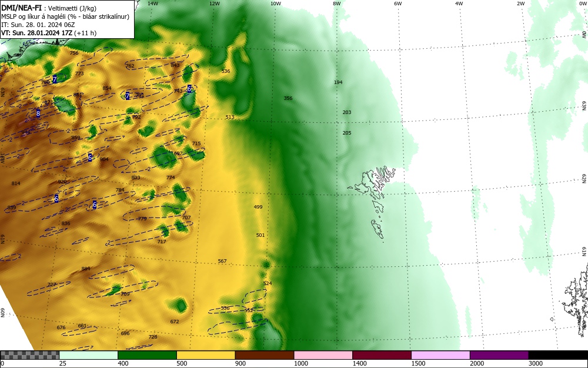Click the map value '205'

point(347,133)
